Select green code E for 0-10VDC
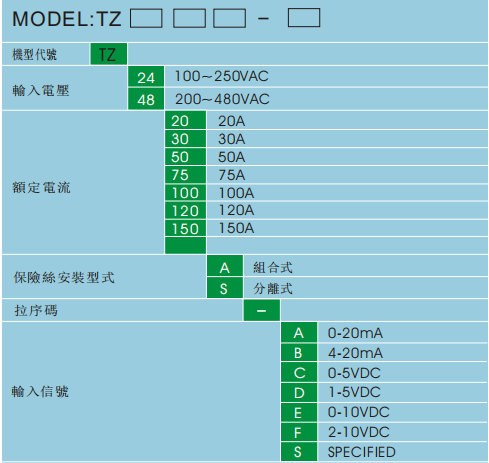Screen dimensions: 489x463 tap(299, 412)
